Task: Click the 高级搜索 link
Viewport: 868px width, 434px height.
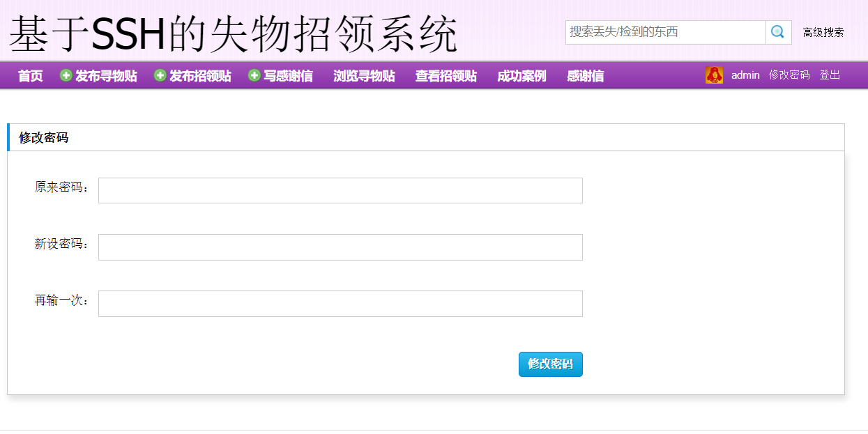Action: [823, 31]
